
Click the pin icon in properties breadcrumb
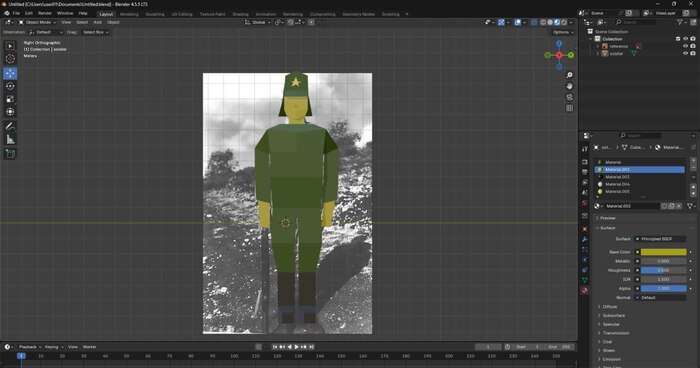tap(693, 147)
